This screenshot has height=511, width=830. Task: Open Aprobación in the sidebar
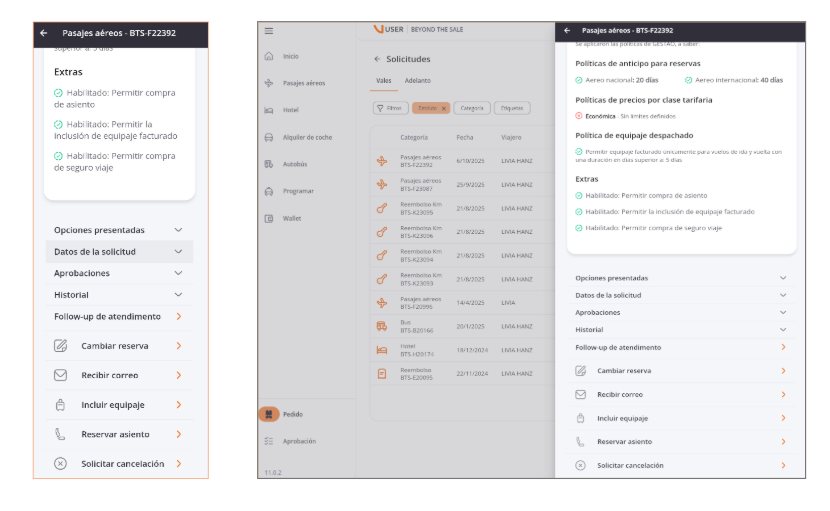[299, 441]
